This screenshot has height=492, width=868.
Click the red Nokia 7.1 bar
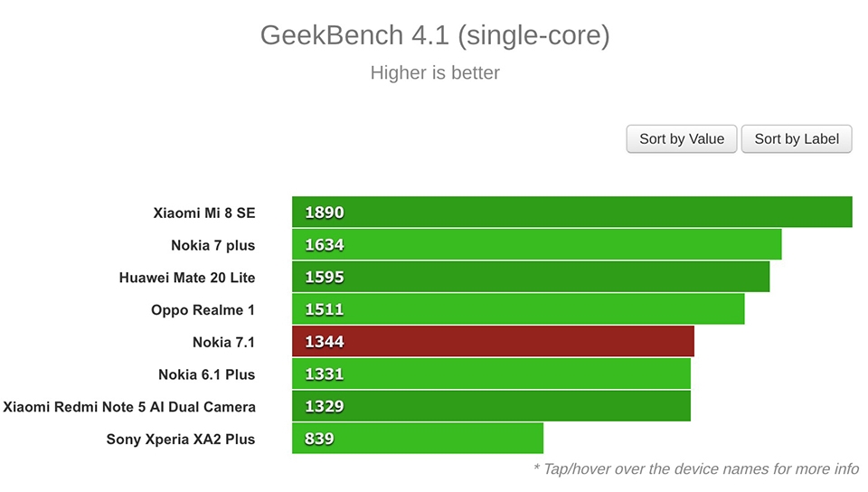[494, 342]
